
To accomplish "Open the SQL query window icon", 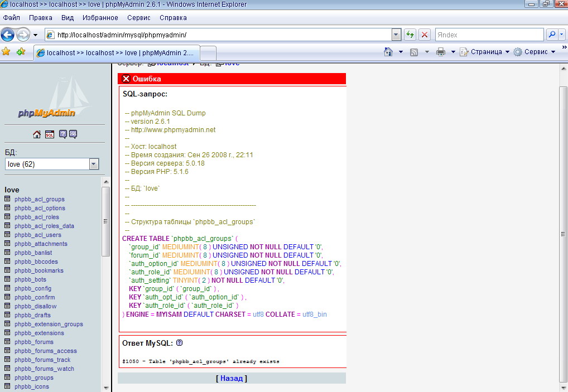I will pos(49,134).
